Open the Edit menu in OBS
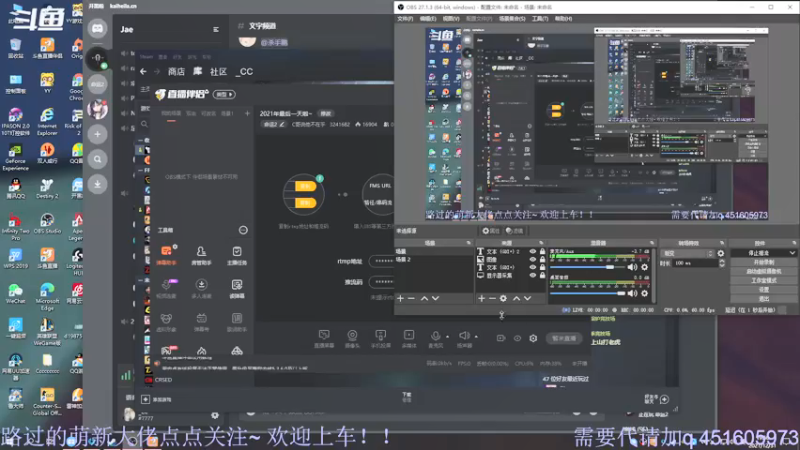Image resolution: width=800 pixels, height=450 pixels. pyautogui.click(x=428, y=19)
